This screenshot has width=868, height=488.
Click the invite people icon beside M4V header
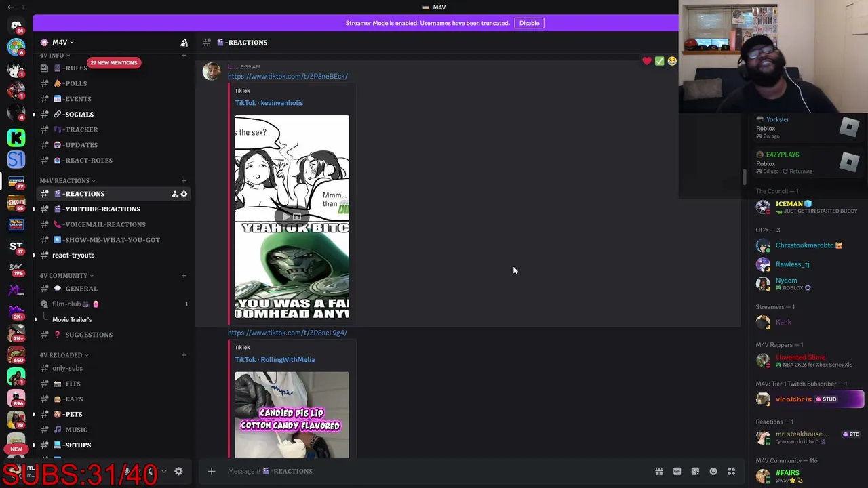tap(184, 42)
